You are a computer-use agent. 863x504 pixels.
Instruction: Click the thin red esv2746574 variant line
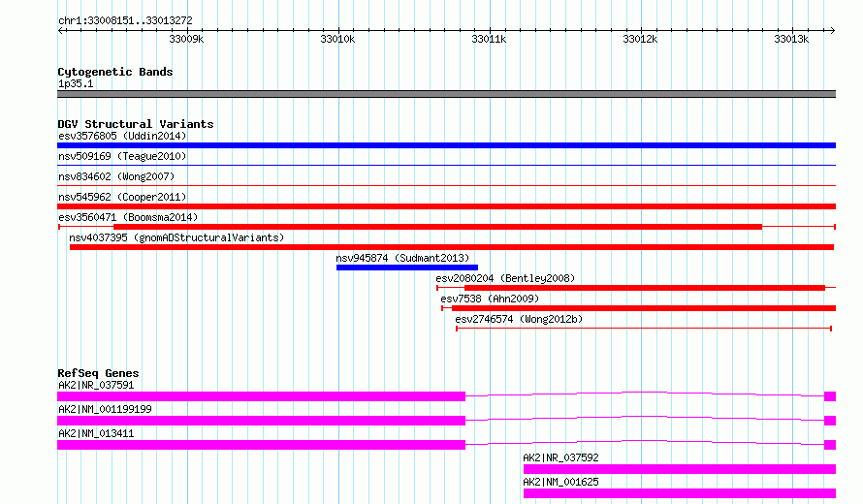point(644,329)
